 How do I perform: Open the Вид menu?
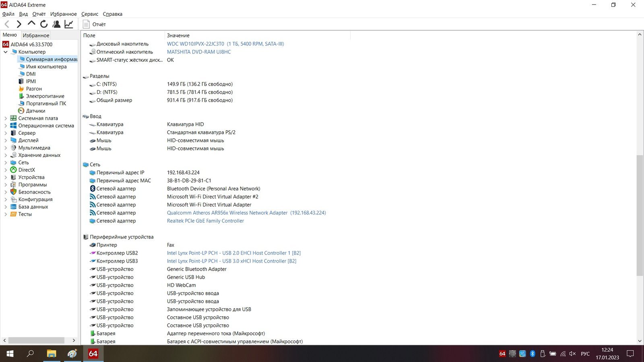tap(23, 14)
